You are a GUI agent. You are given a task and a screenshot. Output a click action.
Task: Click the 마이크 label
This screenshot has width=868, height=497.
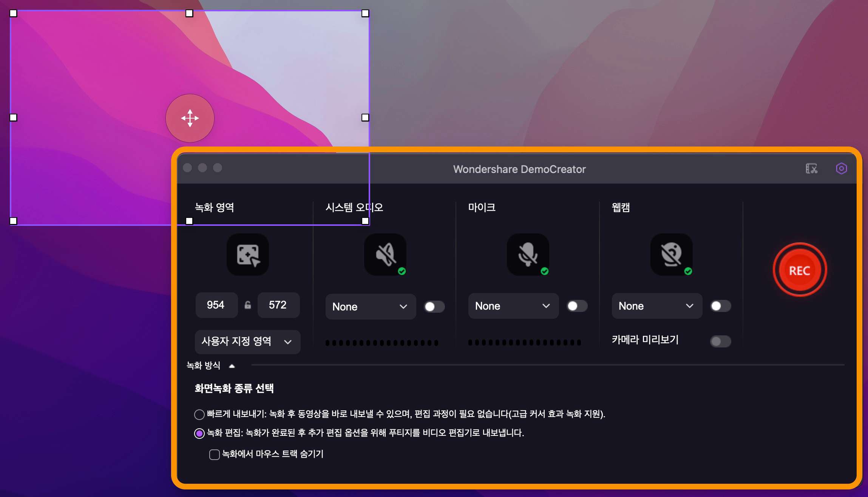[482, 207]
